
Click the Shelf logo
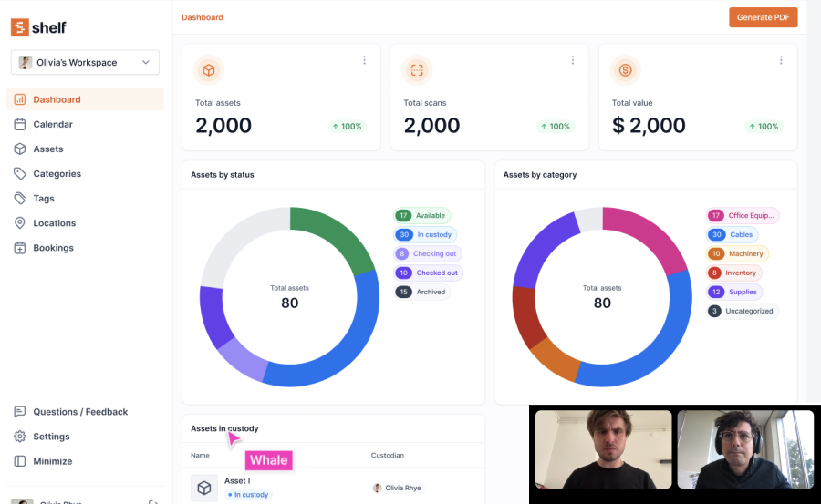(x=38, y=27)
